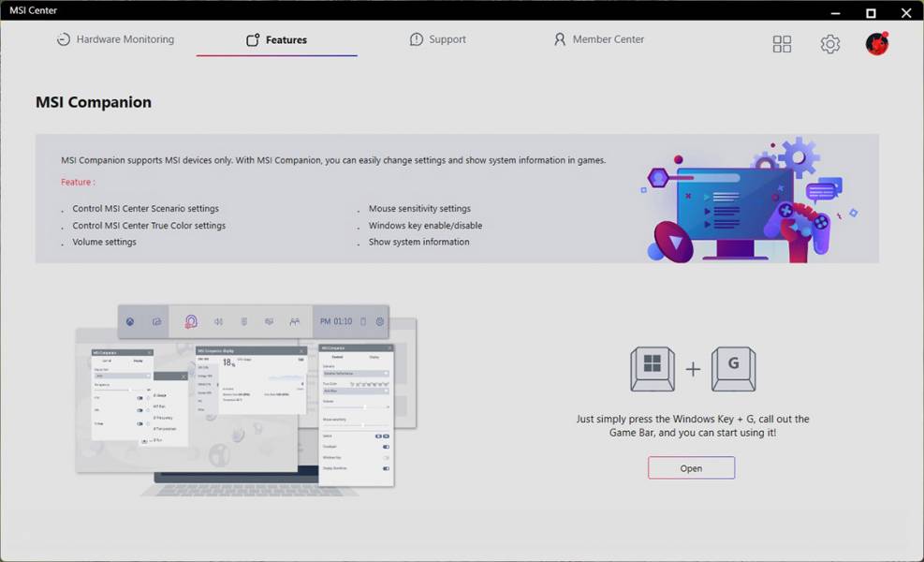Click the gamepad monitor banner illustration
Viewport: 924px width, 562px height.
pos(749,200)
